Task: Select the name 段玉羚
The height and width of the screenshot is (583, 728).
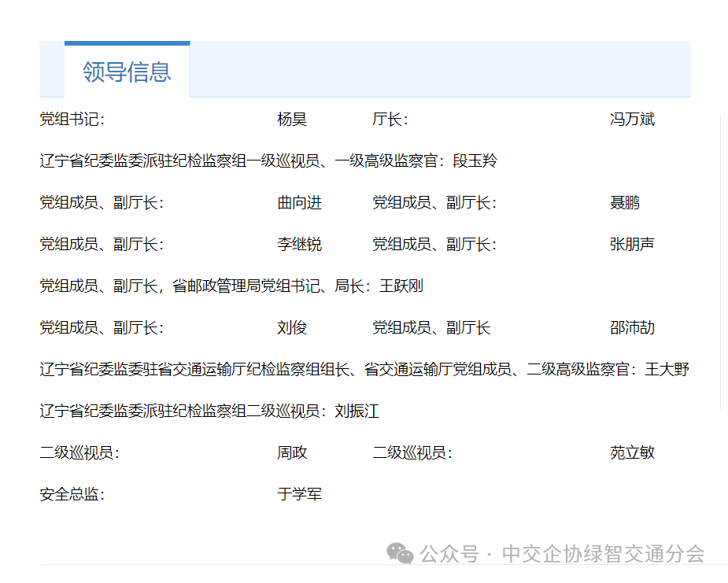Action: (x=475, y=161)
